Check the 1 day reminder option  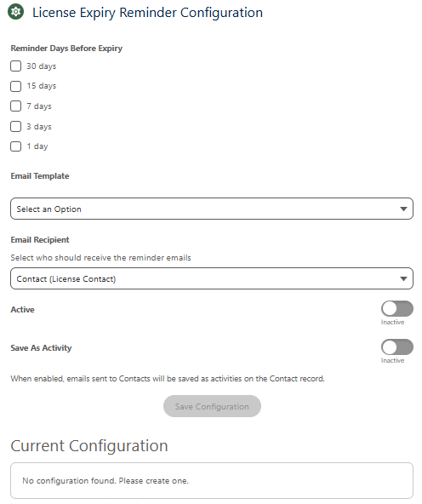coord(15,146)
